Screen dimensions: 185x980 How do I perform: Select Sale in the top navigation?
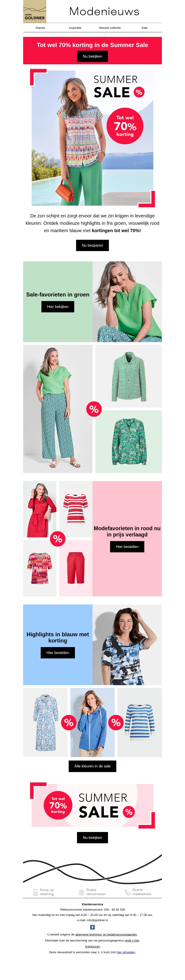tap(145, 28)
